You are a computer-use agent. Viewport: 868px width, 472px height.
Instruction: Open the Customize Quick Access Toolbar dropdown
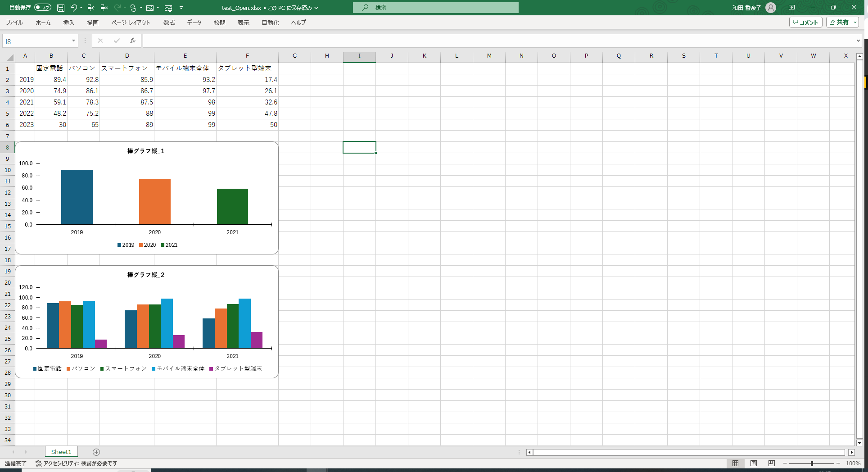181,8
